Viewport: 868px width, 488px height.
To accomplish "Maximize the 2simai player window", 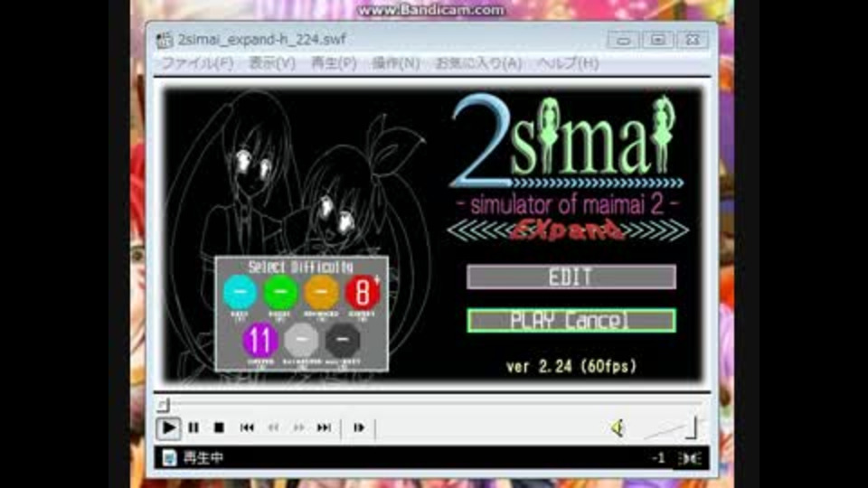I will [657, 40].
